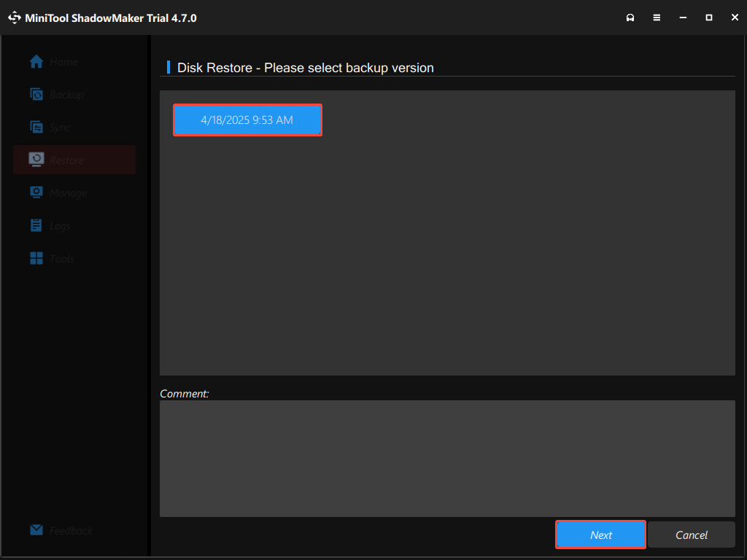Switch to the Logs label in sidebar

(x=60, y=226)
